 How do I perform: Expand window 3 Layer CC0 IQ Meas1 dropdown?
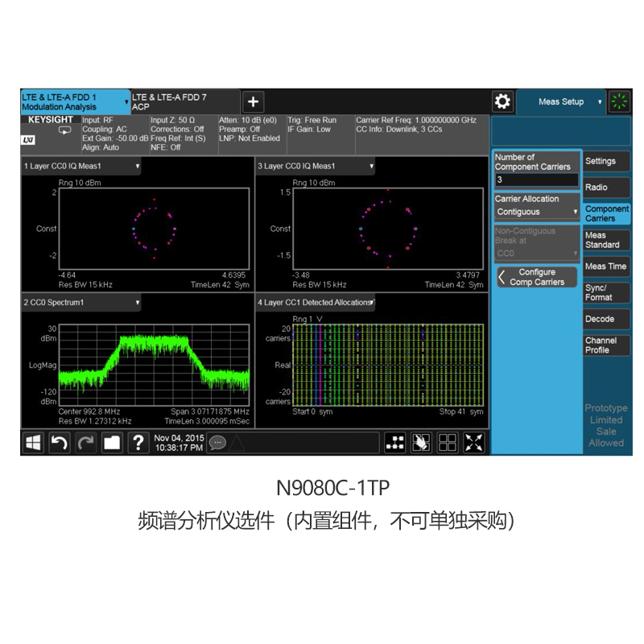371,166
